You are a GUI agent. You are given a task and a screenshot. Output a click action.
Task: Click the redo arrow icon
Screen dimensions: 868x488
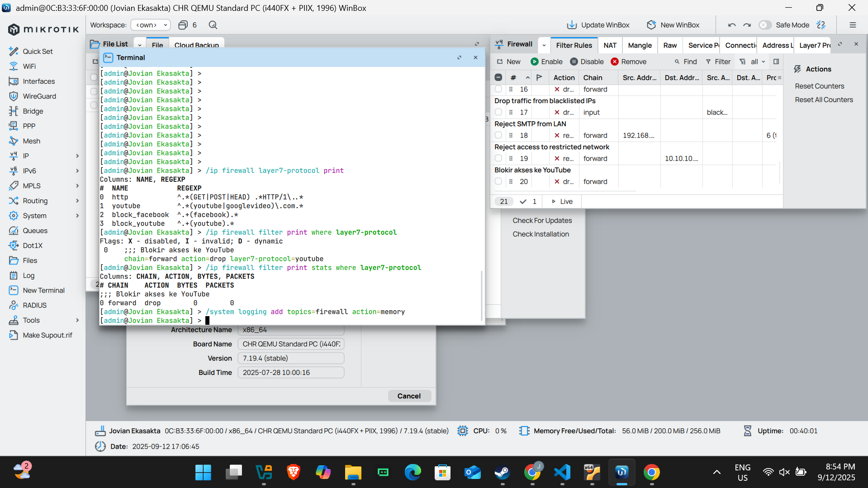click(x=747, y=25)
